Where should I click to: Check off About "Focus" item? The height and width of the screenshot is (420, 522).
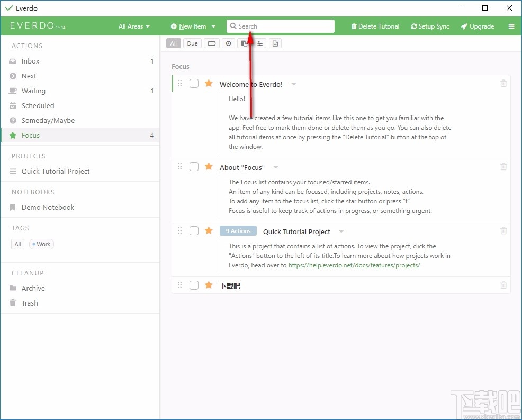pyautogui.click(x=194, y=166)
